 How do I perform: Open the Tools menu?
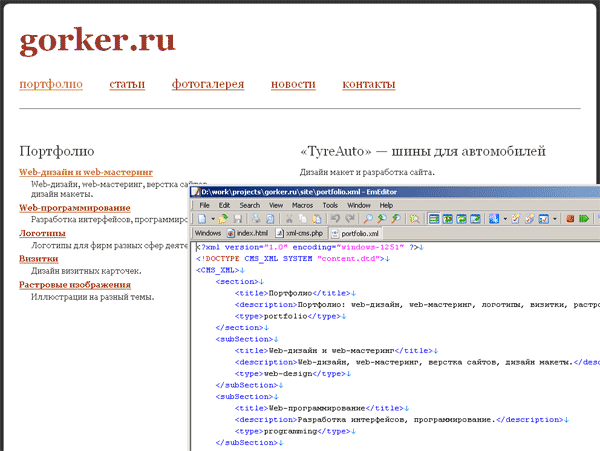coord(330,205)
